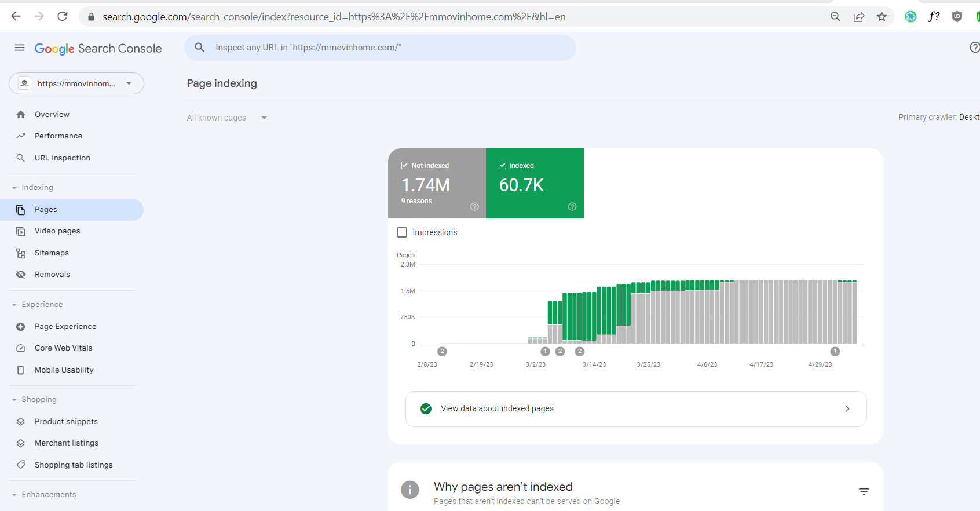Screen dimensions: 980x511
Task: Click the filter icon in Why pages aren't indexed
Action: pyautogui.click(x=864, y=492)
